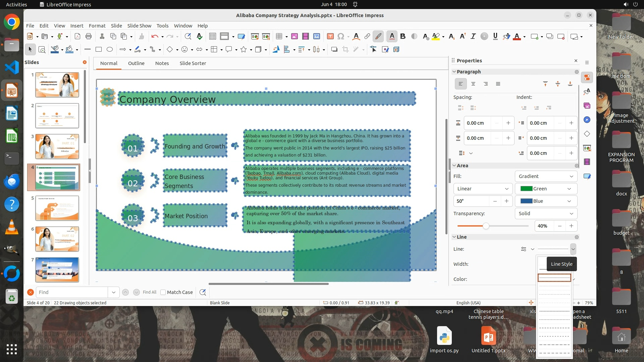Select the Ellipse drawing tool
The image size is (644, 362).
coord(109,49)
